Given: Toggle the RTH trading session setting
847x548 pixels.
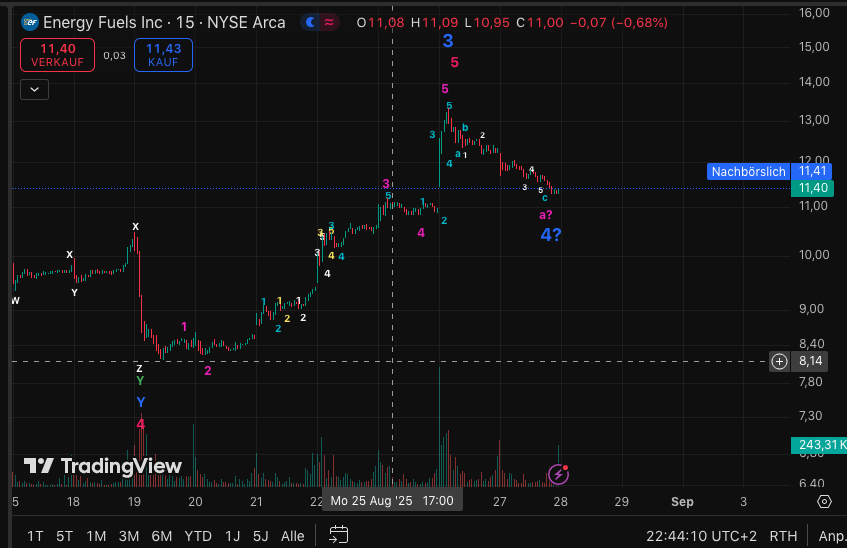Looking at the screenshot, I should pyautogui.click(x=783, y=536).
